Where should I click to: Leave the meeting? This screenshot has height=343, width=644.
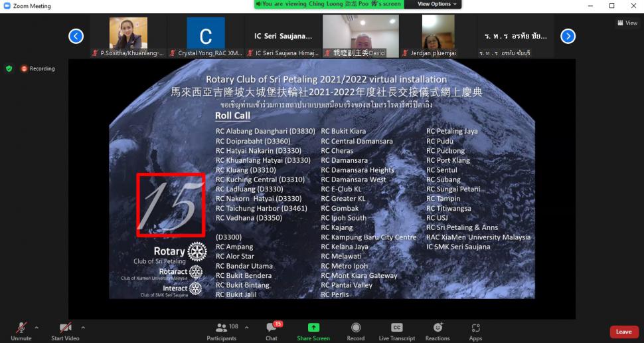[623, 332]
